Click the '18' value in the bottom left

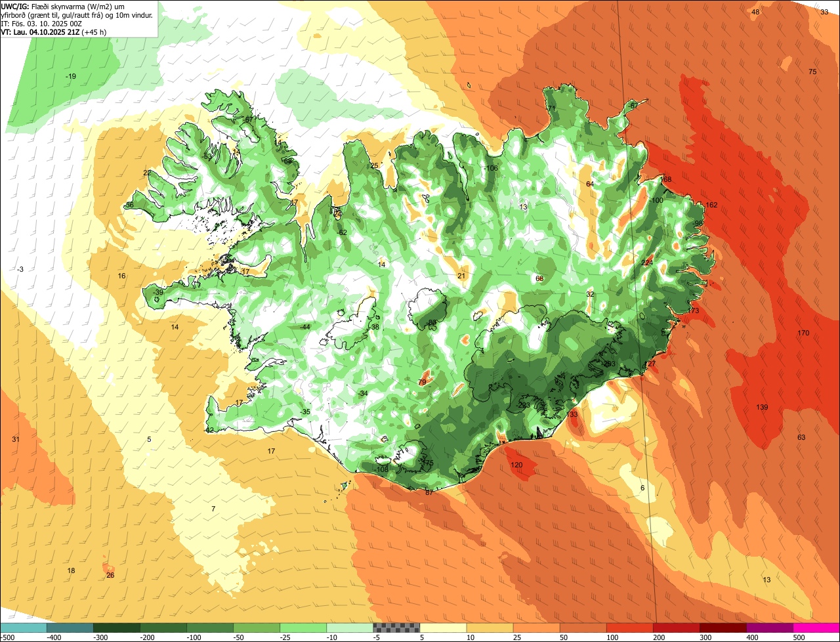point(71,571)
